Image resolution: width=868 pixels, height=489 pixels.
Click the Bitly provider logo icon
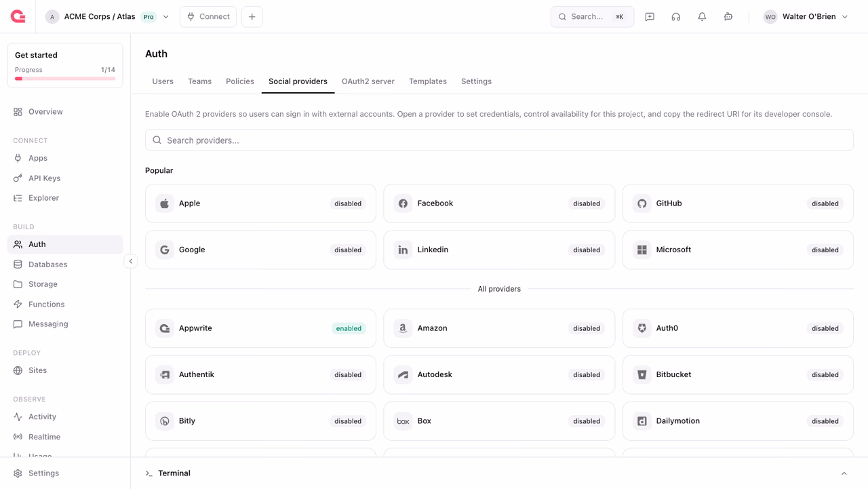click(x=165, y=421)
